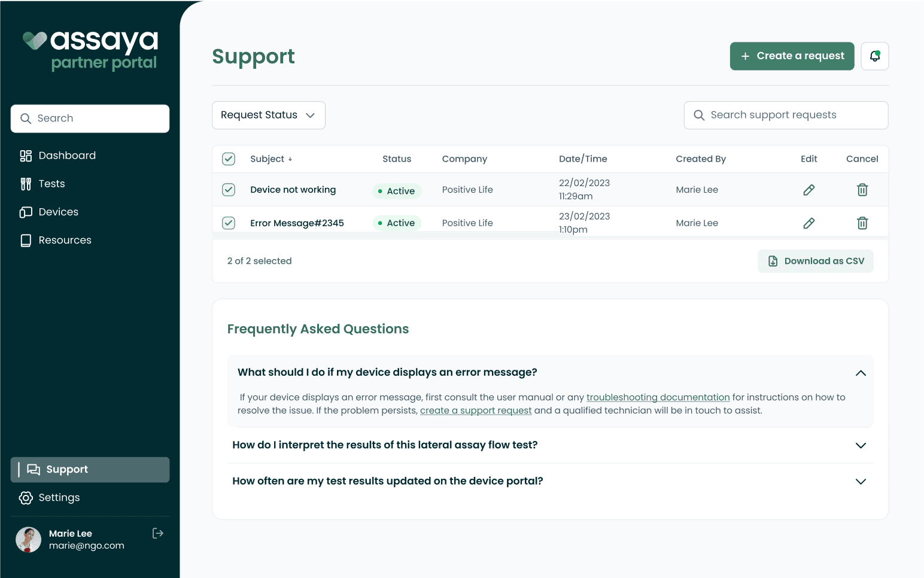
Task: Uncheck the Error Message#2345 row checkbox
Action: coord(229,223)
